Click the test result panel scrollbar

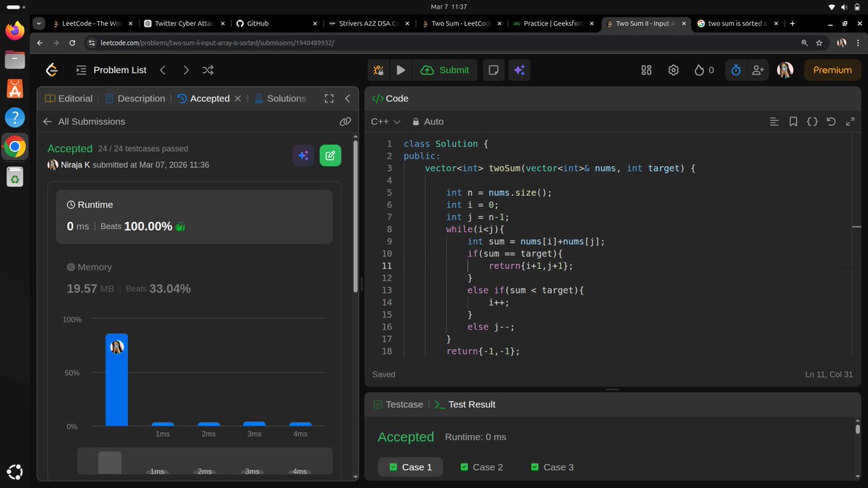pos(857,429)
